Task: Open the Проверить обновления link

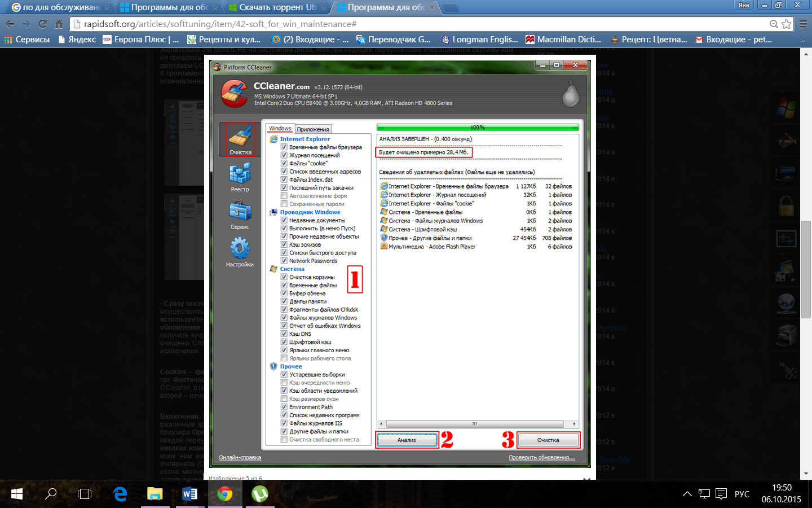Action: click(x=542, y=457)
